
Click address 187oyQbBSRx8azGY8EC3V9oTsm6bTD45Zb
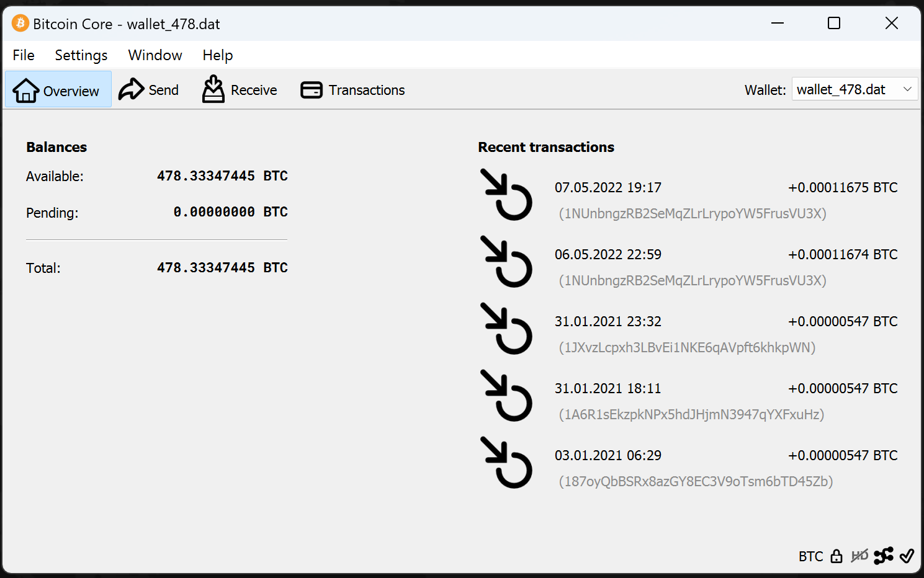(696, 481)
